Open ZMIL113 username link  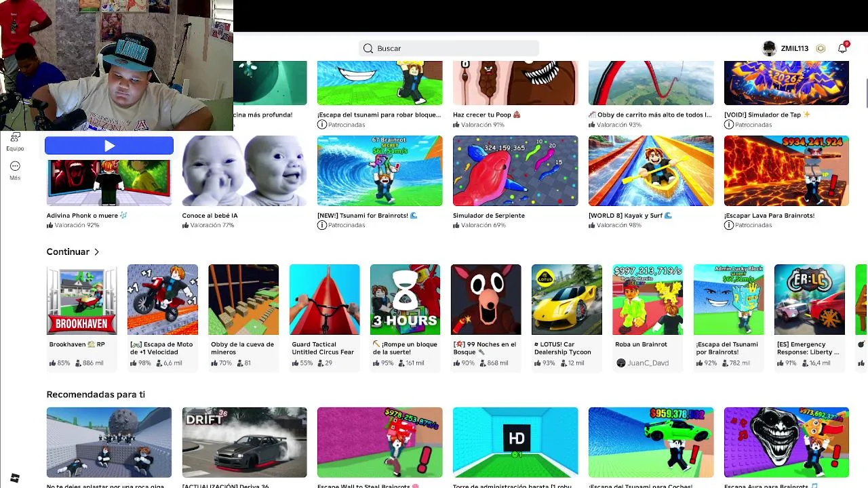point(794,48)
